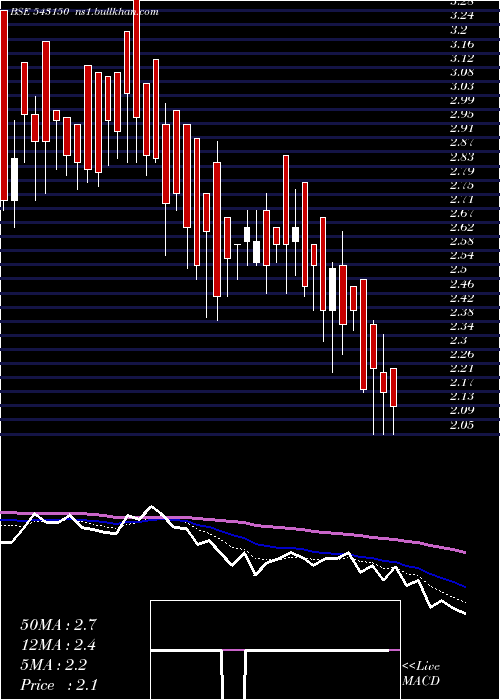Select the 2.83 price axis label
This screenshot has width=500, height=700.
[462, 157]
